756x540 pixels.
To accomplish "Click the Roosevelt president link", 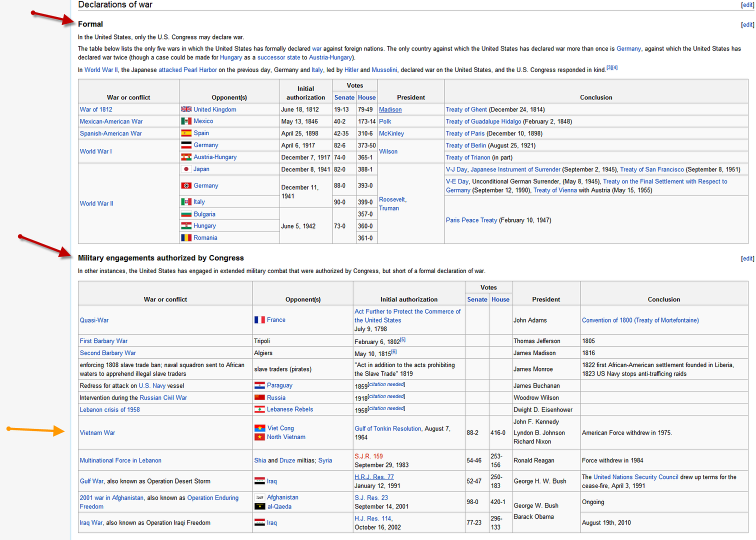I will pyautogui.click(x=391, y=199).
